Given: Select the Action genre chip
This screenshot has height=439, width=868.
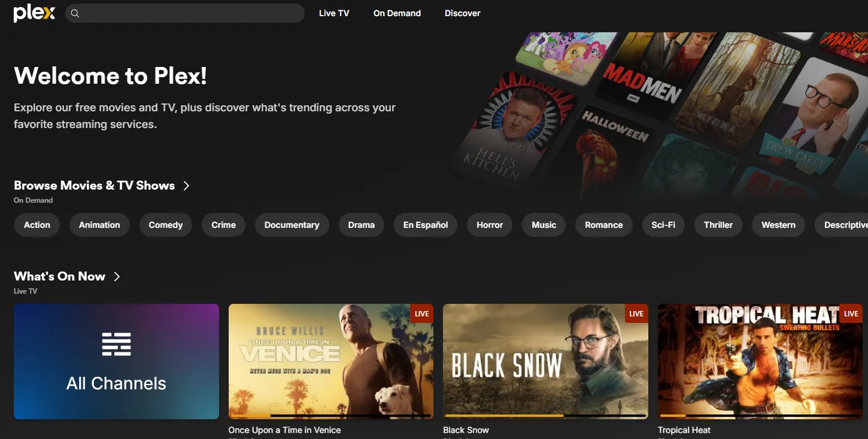Looking at the screenshot, I should [x=37, y=225].
